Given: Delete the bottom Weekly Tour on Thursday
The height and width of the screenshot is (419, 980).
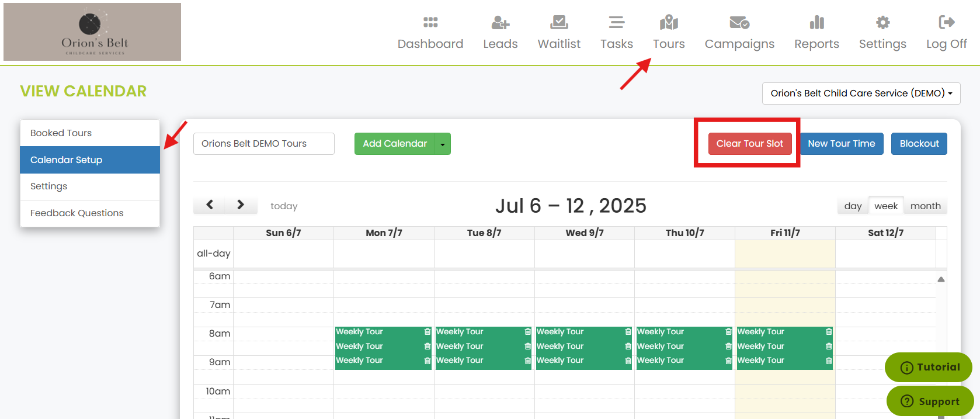Looking at the screenshot, I should tap(728, 361).
